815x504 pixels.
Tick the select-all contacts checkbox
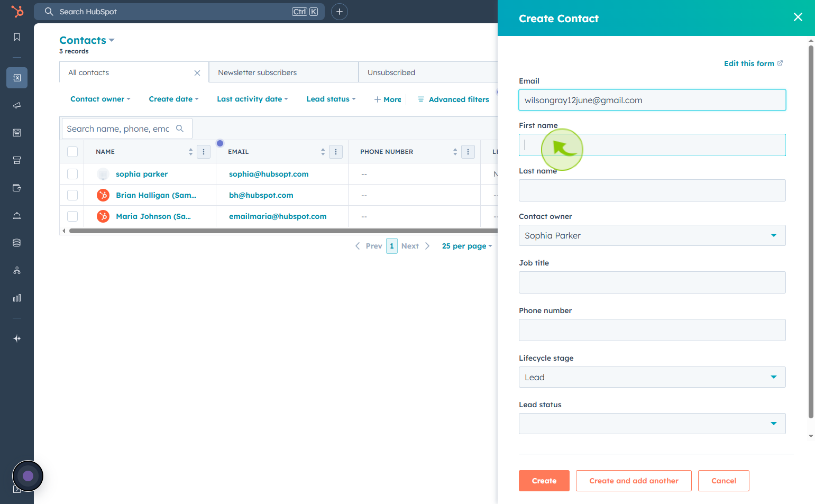pyautogui.click(x=72, y=152)
